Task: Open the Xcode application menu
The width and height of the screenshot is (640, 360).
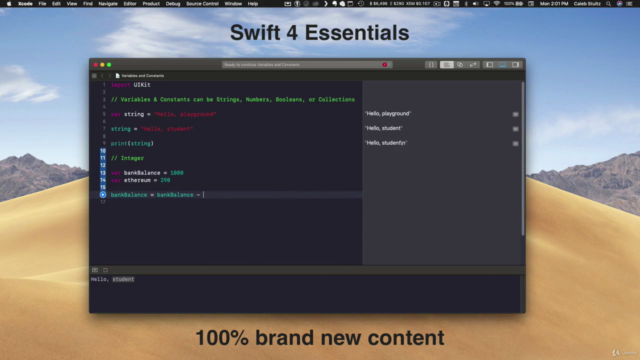Action: (x=25, y=4)
